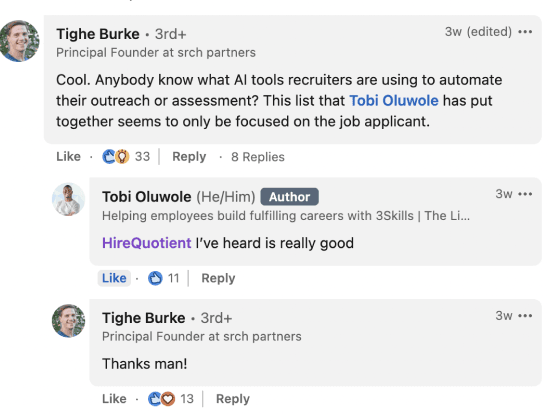
Task: Open three-dot menu on Tighe Burke's top comment
Action: [525, 32]
